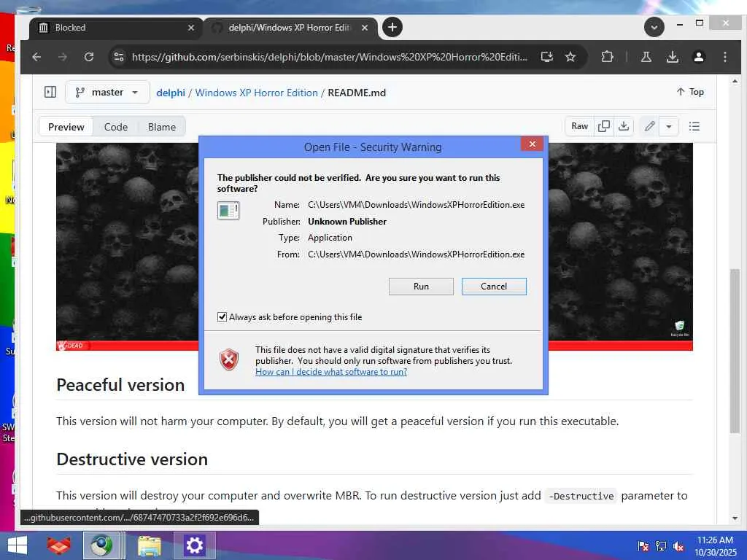Viewport: 747px width, 560px height.
Task: Click the browser icon in taskbar
Action: click(101, 545)
